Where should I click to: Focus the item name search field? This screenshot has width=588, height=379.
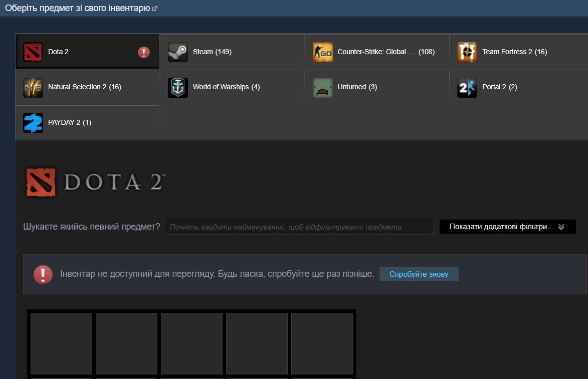pyautogui.click(x=300, y=227)
